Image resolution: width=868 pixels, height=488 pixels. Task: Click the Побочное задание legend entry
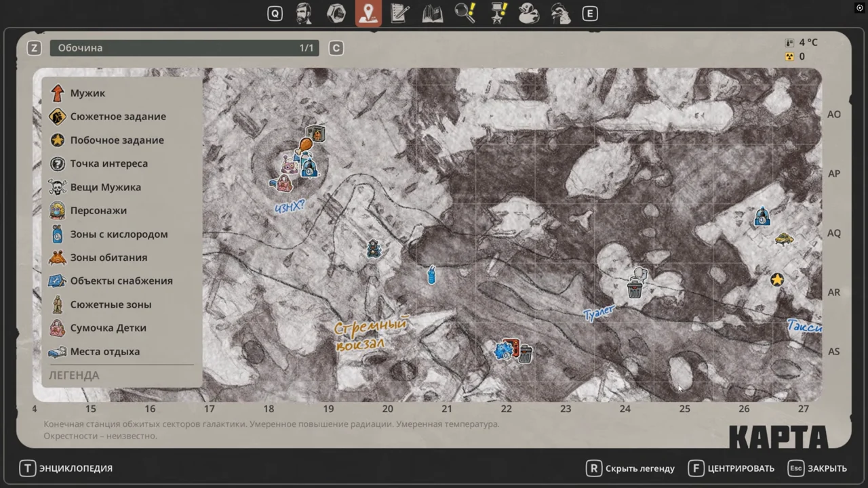(107, 140)
